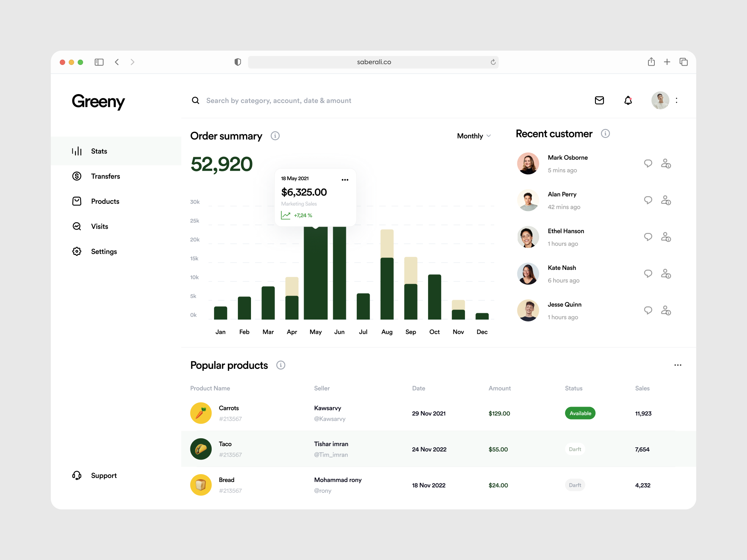Show info icon next to Recent customer
The height and width of the screenshot is (560, 747).
coord(605,134)
